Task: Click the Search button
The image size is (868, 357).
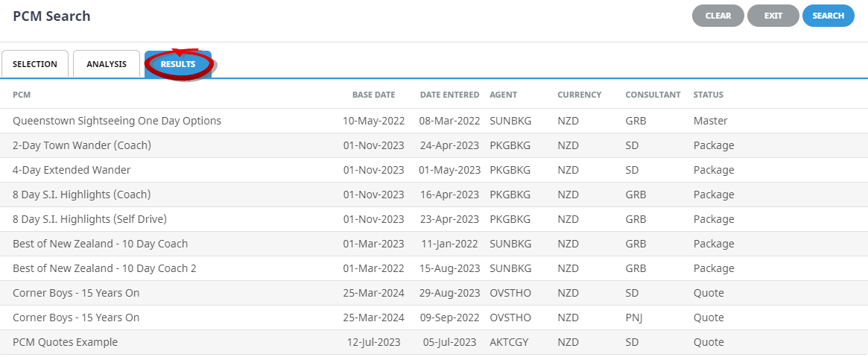Action: pos(829,16)
